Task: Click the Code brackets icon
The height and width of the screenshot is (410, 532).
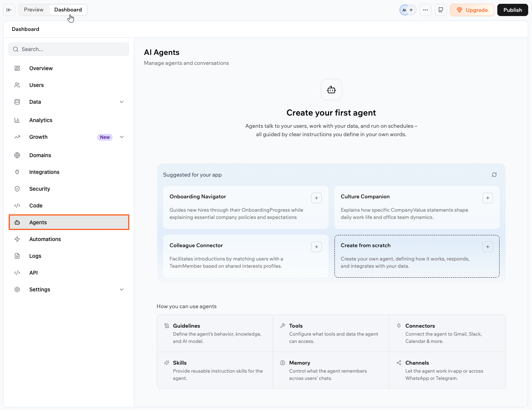Action: coord(17,206)
